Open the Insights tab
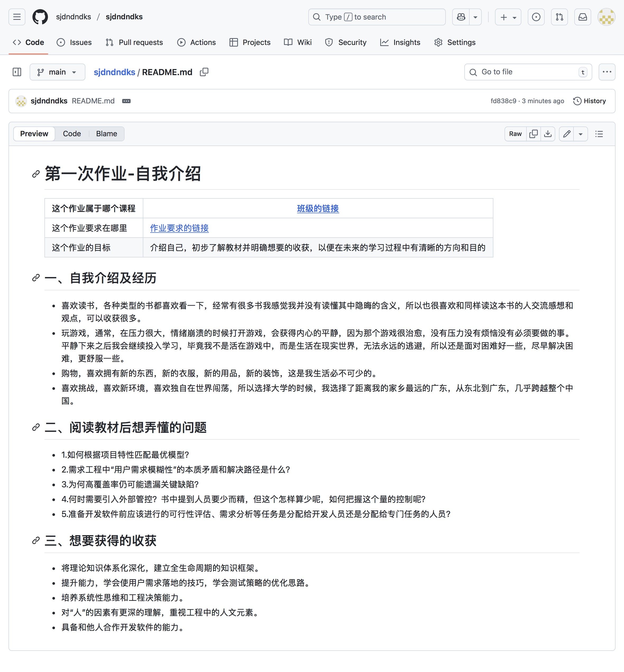Screen dimensions: 624x672 pyautogui.click(x=400, y=42)
